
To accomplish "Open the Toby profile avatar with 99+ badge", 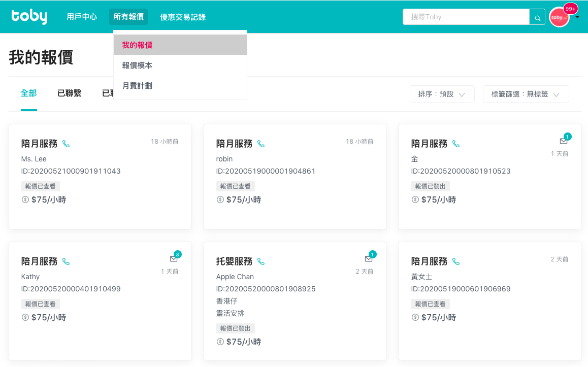I will (559, 17).
